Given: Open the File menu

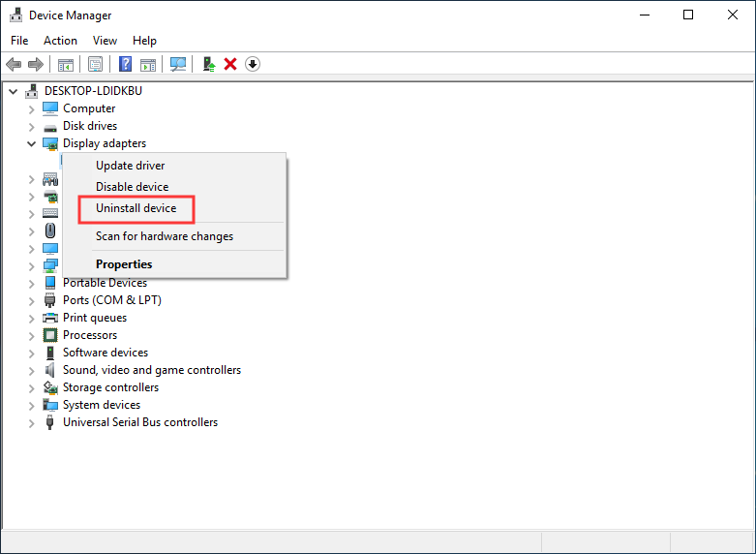Looking at the screenshot, I should click(19, 41).
